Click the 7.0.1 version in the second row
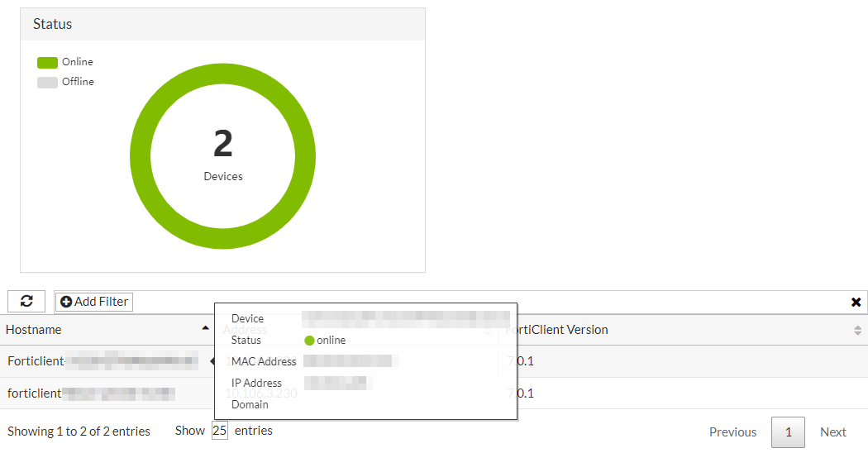The width and height of the screenshot is (868, 453). click(521, 393)
